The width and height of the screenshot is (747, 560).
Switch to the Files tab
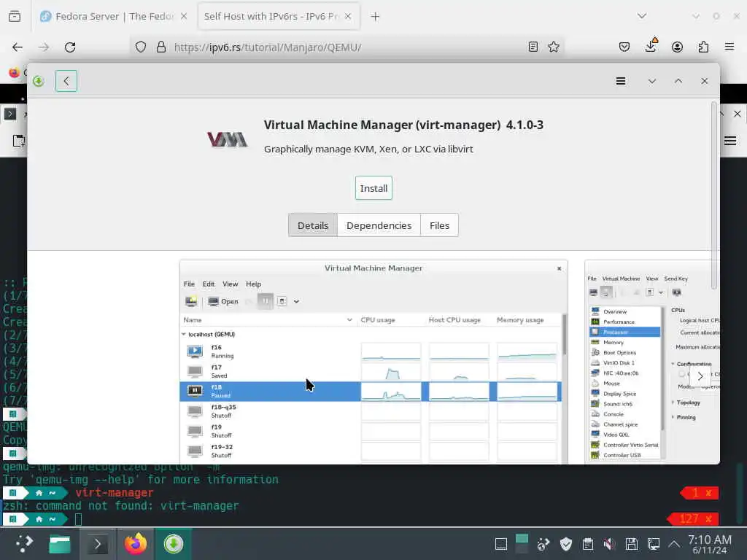pos(439,225)
